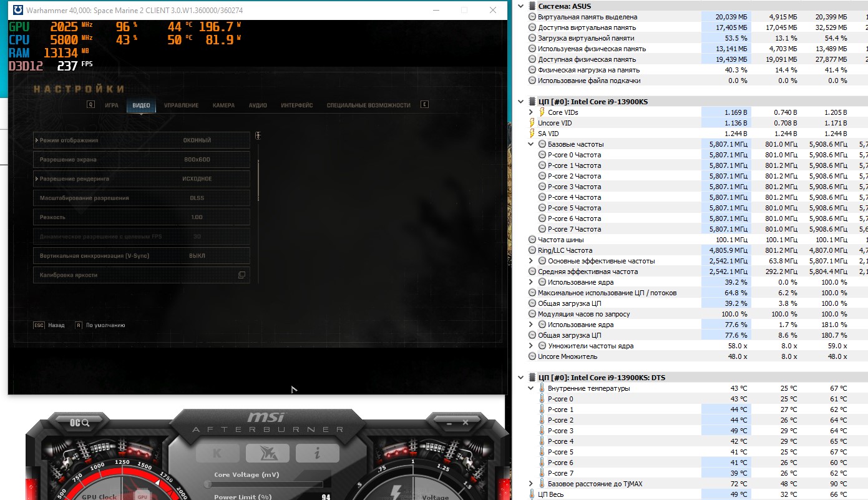
Task: Click the lightning icon beside Uncore VID
Action: pos(532,123)
